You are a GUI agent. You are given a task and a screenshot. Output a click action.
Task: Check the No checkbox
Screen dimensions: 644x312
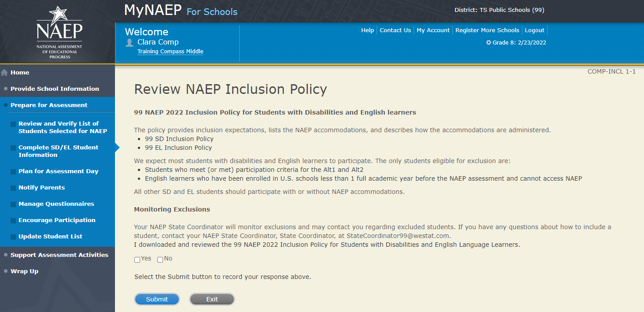tap(160, 260)
